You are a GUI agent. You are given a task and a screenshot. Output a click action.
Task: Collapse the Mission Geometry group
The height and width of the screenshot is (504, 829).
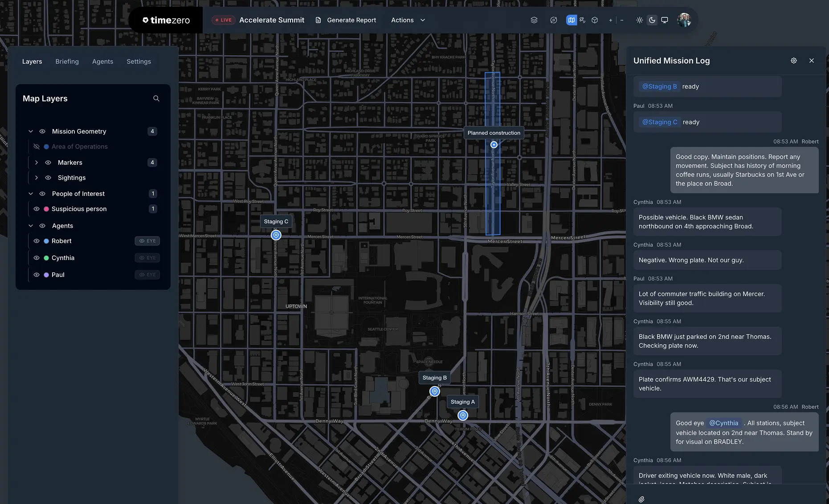(30, 131)
